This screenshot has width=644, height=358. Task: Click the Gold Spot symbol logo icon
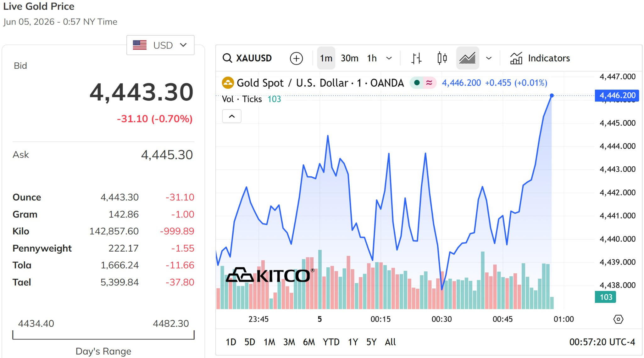[x=228, y=83]
